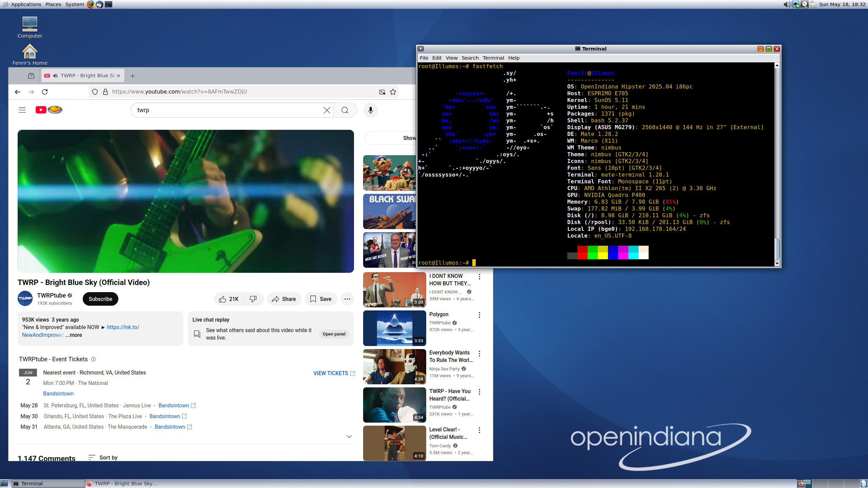This screenshot has width=868, height=488.
Task: Launch Thunderbird mail from the top panel
Action: pos(99,4)
